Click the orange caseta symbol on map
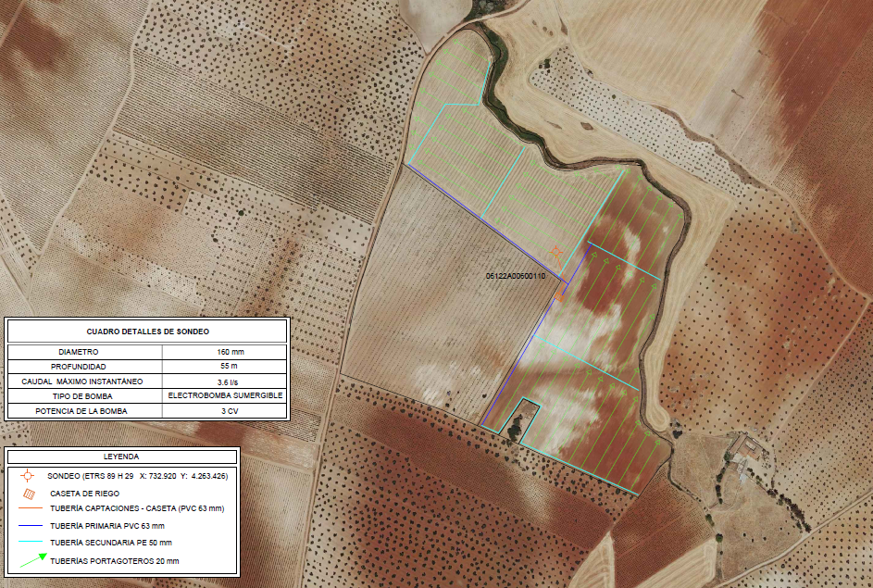Viewport: 873px width, 588px height. (x=558, y=297)
